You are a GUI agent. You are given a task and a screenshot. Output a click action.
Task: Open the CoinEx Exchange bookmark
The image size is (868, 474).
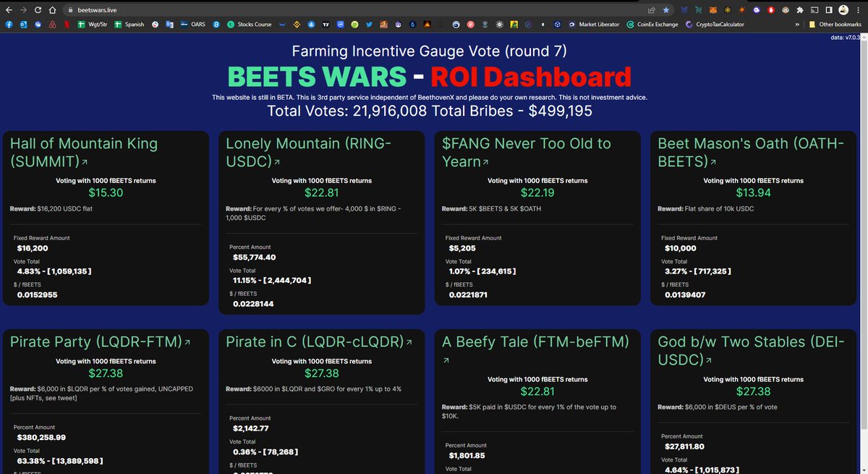pyautogui.click(x=653, y=25)
